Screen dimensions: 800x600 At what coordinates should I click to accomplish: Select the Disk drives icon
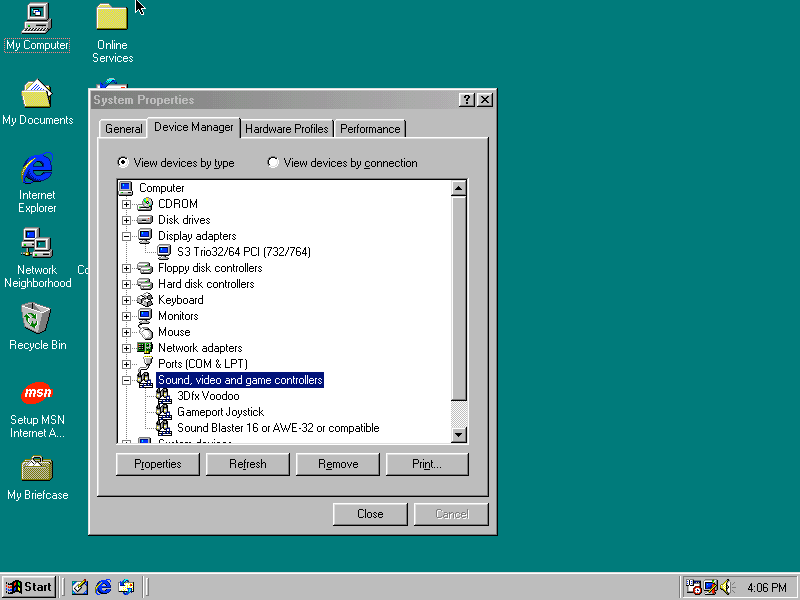(145, 220)
